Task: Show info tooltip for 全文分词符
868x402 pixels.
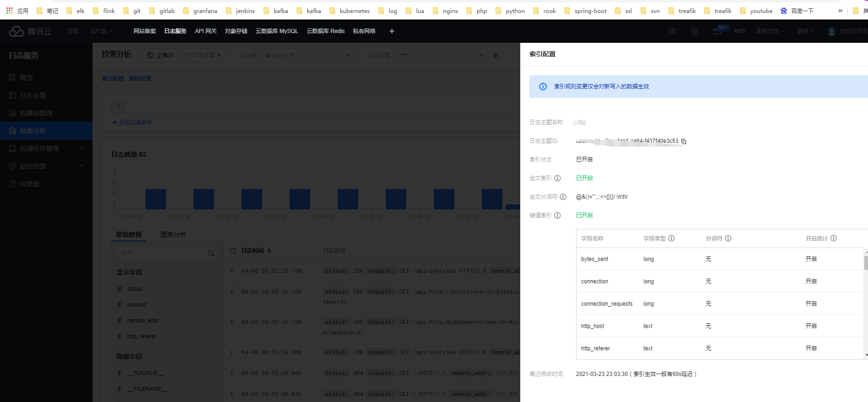Action: pyautogui.click(x=563, y=197)
